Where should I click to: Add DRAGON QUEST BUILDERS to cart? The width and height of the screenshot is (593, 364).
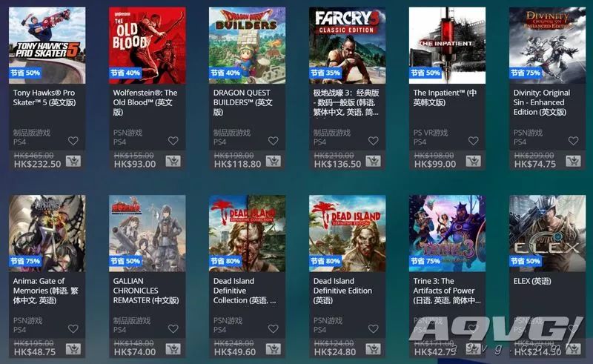pyautogui.click(x=274, y=161)
